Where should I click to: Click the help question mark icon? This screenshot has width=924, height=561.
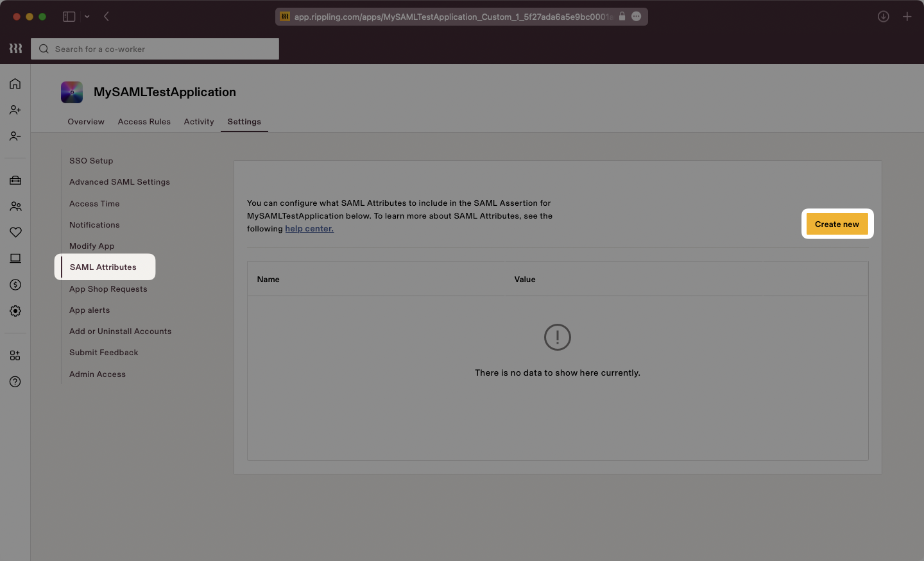pos(15,381)
